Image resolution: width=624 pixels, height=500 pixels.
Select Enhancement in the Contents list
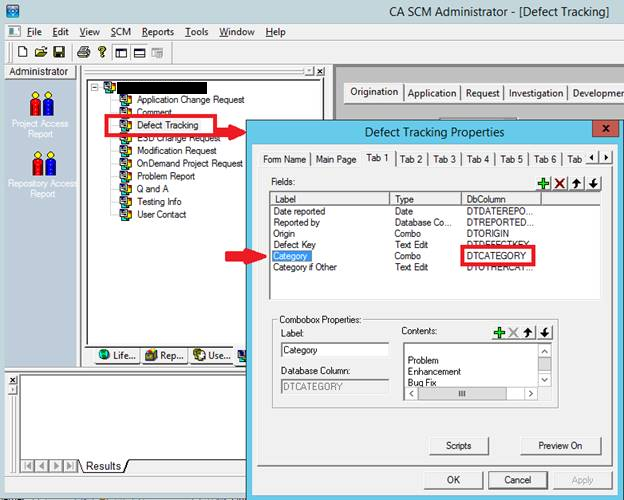(434, 371)
